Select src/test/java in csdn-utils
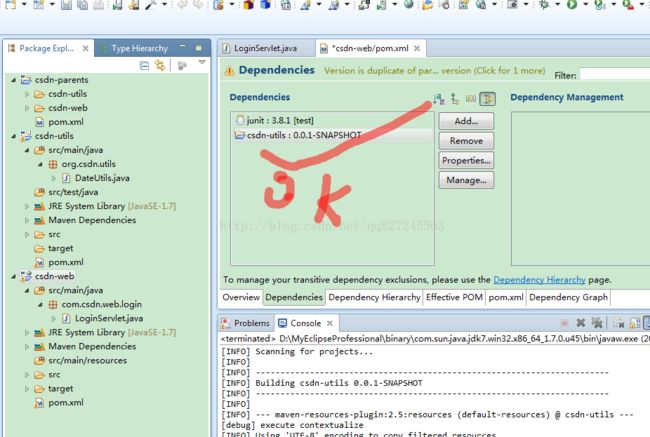Screen dimensions: 650x437 pos(73,192)
